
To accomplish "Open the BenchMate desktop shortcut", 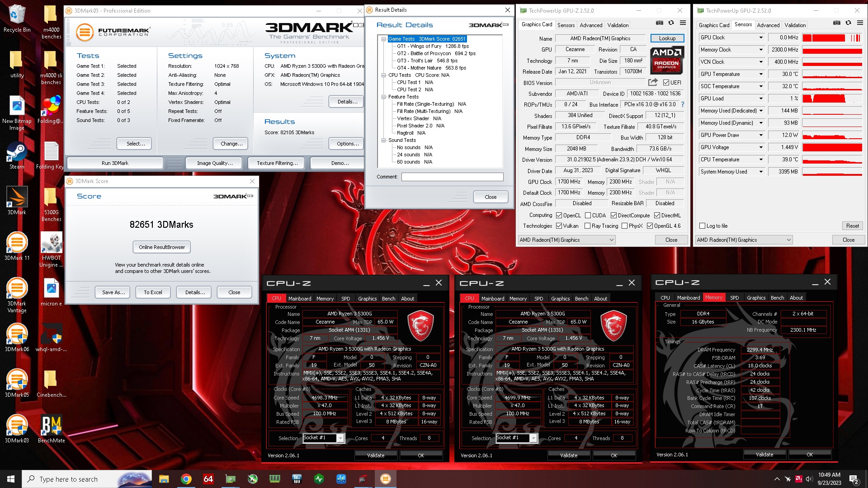I will tap(51, 429).
